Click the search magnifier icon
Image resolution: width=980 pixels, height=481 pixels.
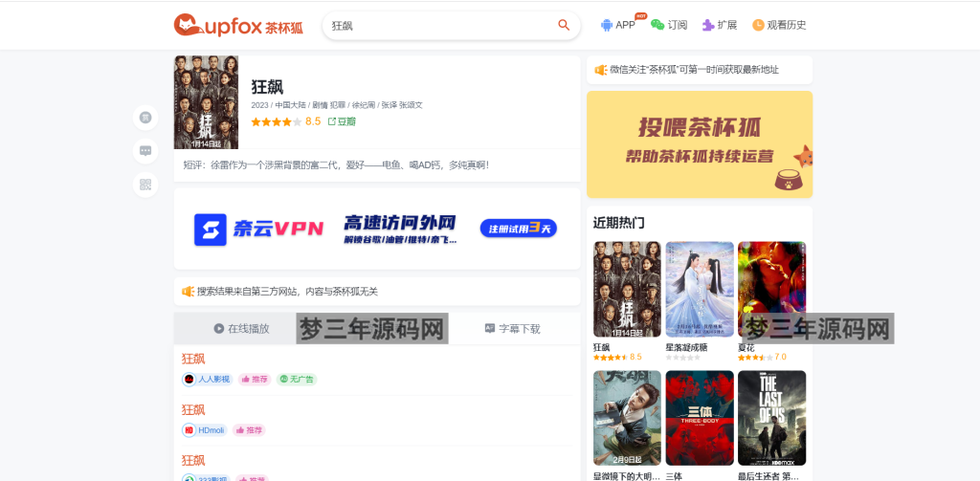tap(564, 25)
